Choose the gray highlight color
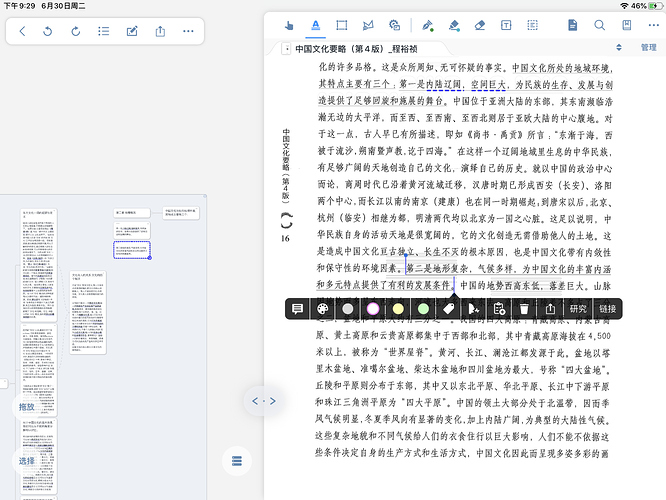Viewport: 666px width, 500px height. click(x=347, y=309)
